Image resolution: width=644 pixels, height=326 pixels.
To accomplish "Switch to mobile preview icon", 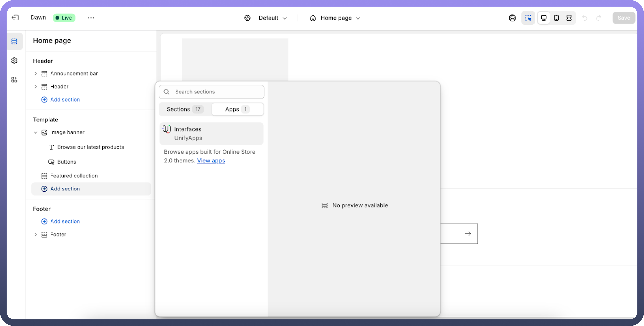I will 556,18.
